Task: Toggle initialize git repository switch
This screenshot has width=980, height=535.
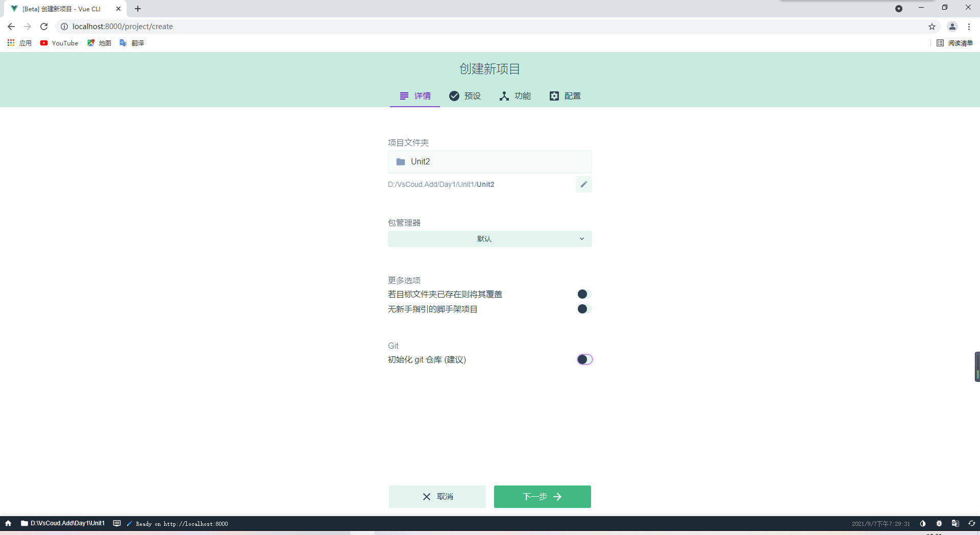Action: click(584, 359)
